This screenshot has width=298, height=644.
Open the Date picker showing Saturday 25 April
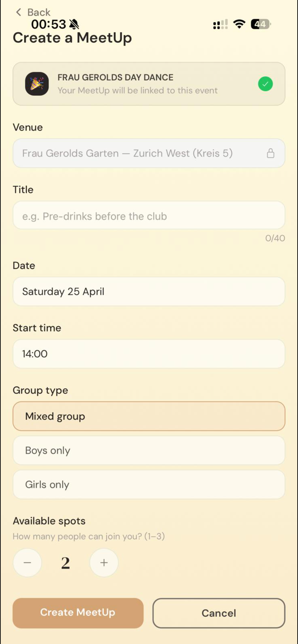(149, 291)
